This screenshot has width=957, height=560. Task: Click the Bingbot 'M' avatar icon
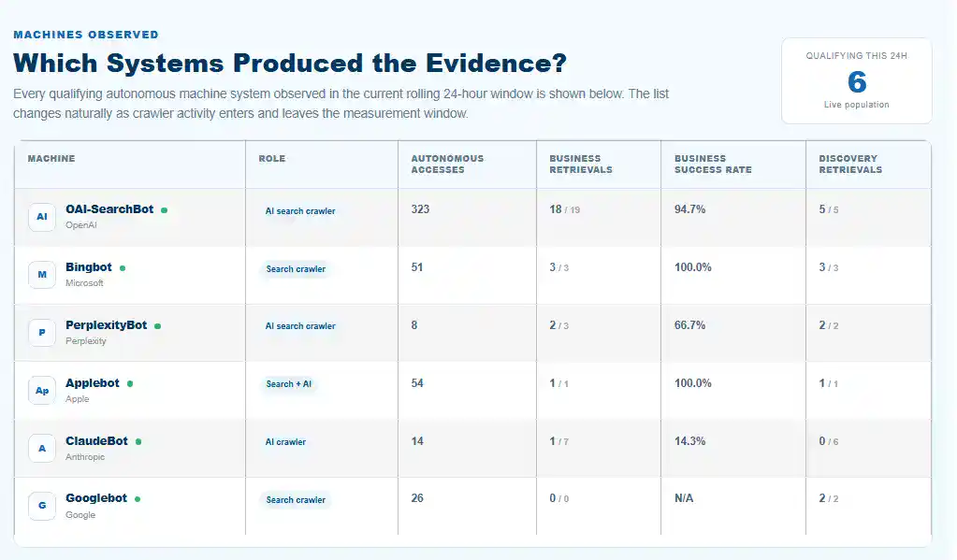point(42,275)
